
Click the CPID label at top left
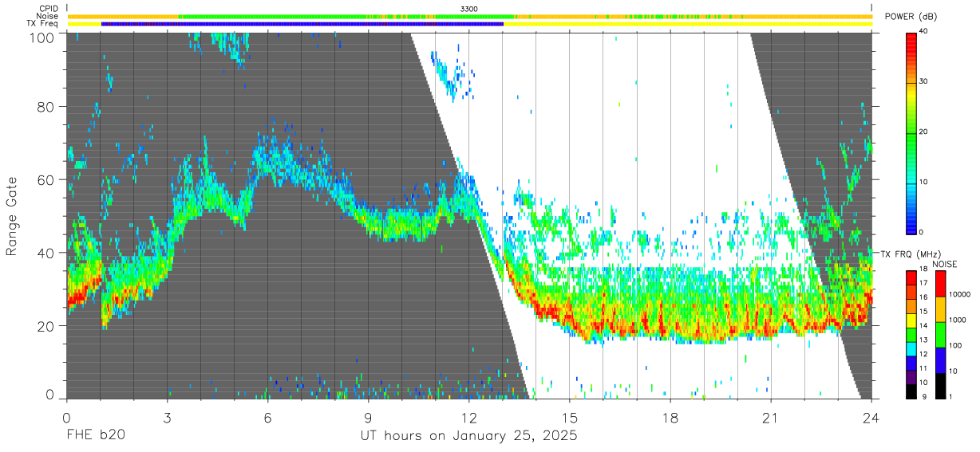click(47, 9)
